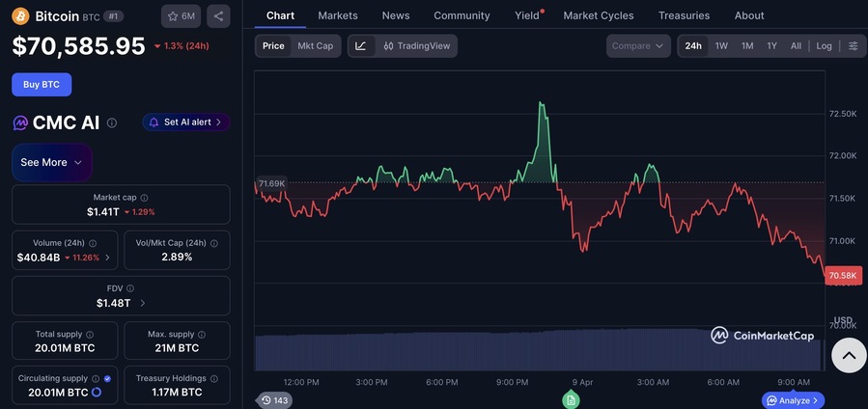Open chart settings sliders icon
868x409 pixels.
(853, 45)
